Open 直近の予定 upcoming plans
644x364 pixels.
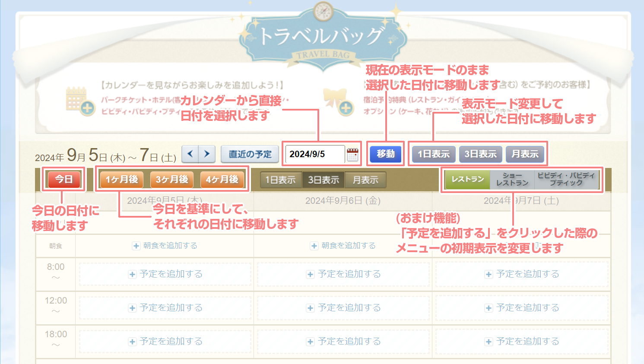click(x=250, y=154)
